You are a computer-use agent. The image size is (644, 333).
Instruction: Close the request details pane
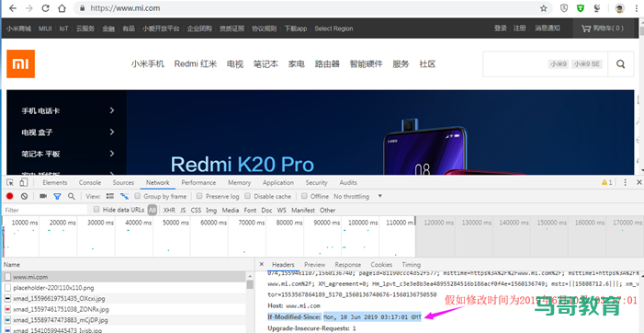pos(262,264)
